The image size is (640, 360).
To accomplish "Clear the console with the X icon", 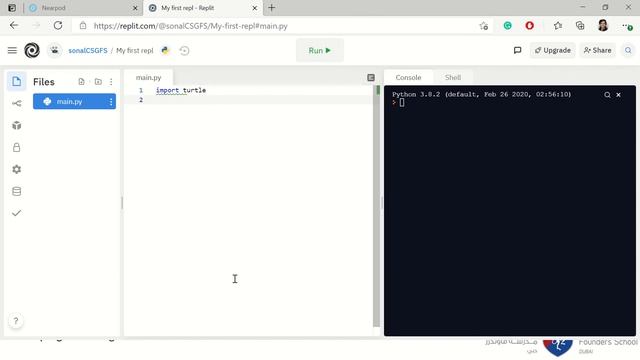I will click(618, 95).
